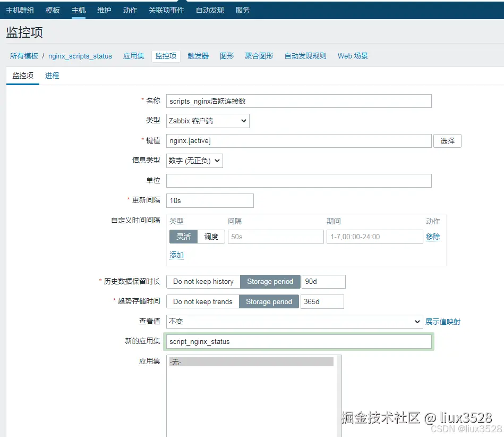Open the 触发器 link
The height and width of the screenshot is (437, 504).
[198, 56]
